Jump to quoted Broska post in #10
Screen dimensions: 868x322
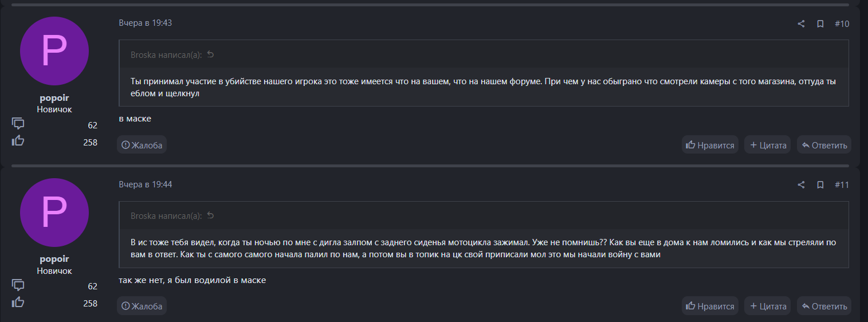pyautogui.click(x=210, y=55)
